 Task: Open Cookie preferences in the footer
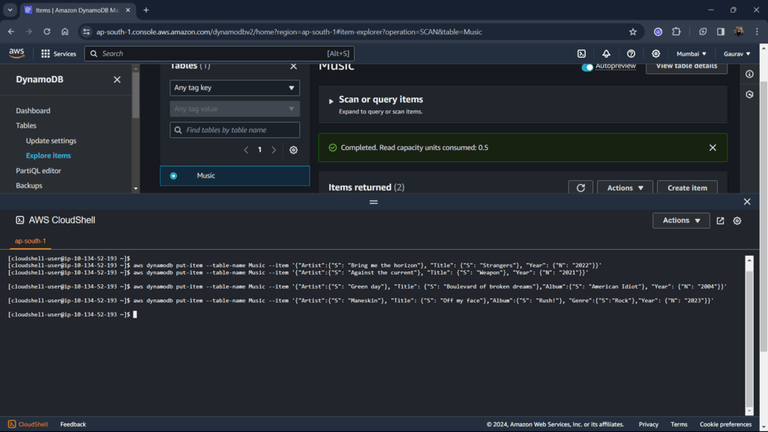[725, 424]
